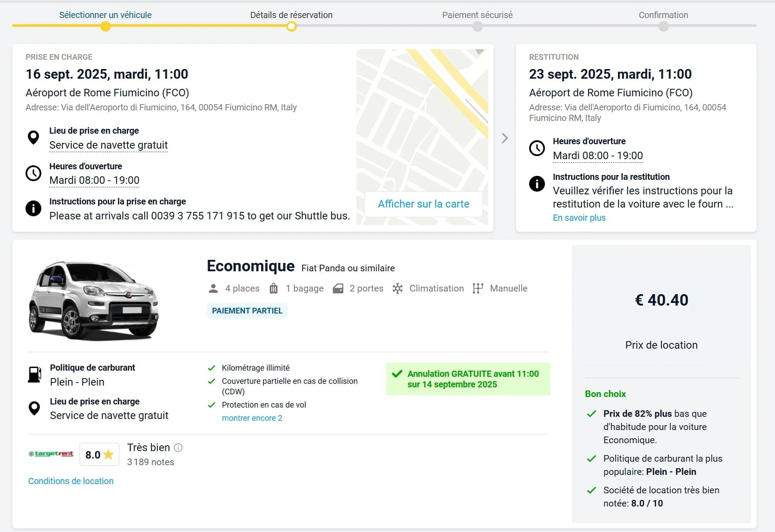Expand the list with montrer encore 2

(252, 418)
